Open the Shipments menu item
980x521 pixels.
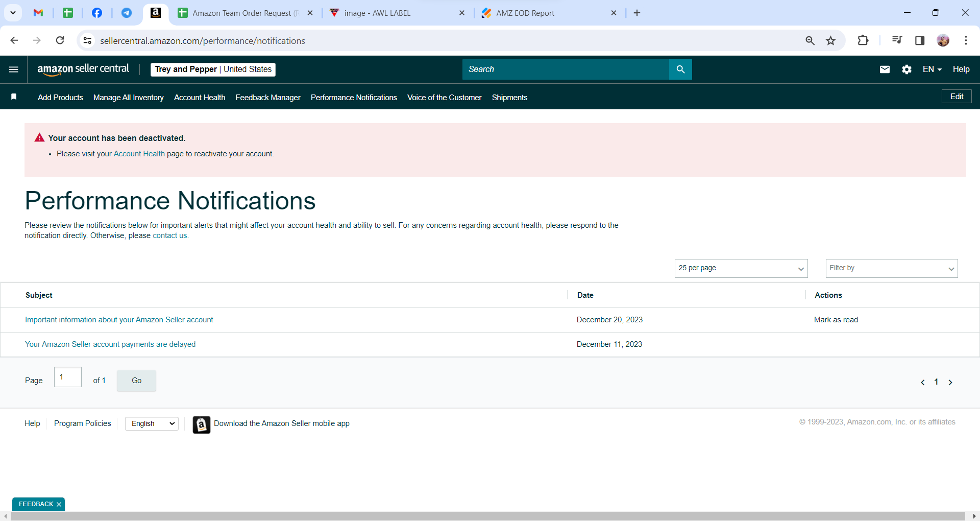509,98
